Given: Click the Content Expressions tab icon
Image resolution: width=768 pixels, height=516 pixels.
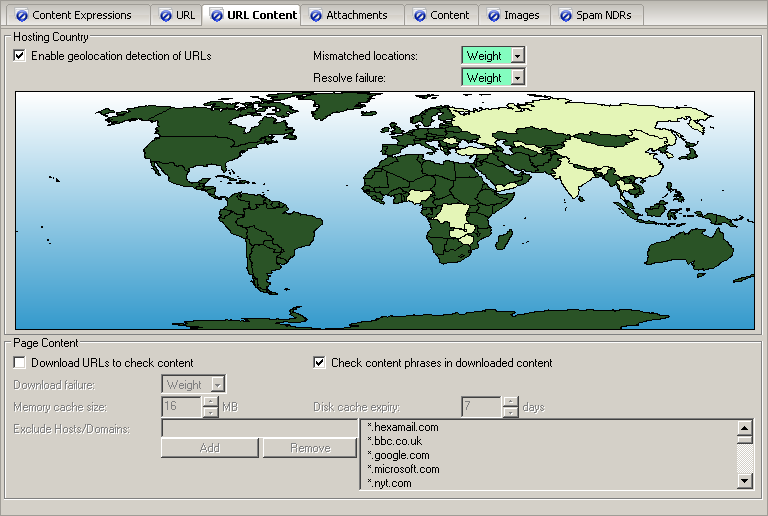Looking at the screenshot, I should click(22, 15).
